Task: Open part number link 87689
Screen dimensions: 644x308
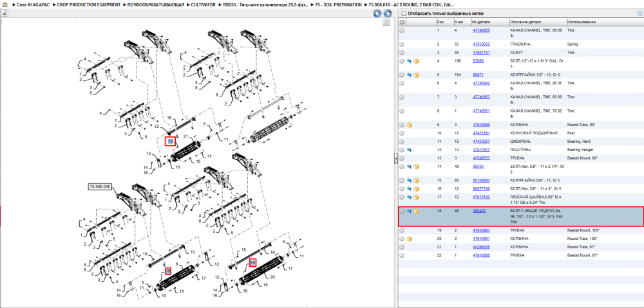Action: coord(478,60)
